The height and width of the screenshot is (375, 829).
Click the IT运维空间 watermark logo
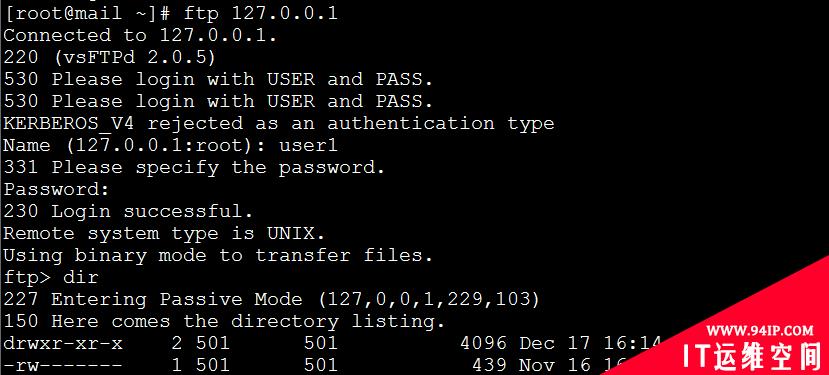752,356
